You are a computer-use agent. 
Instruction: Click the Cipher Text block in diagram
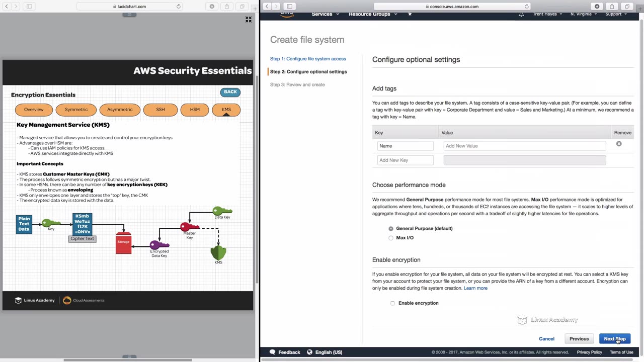point(83,238)
